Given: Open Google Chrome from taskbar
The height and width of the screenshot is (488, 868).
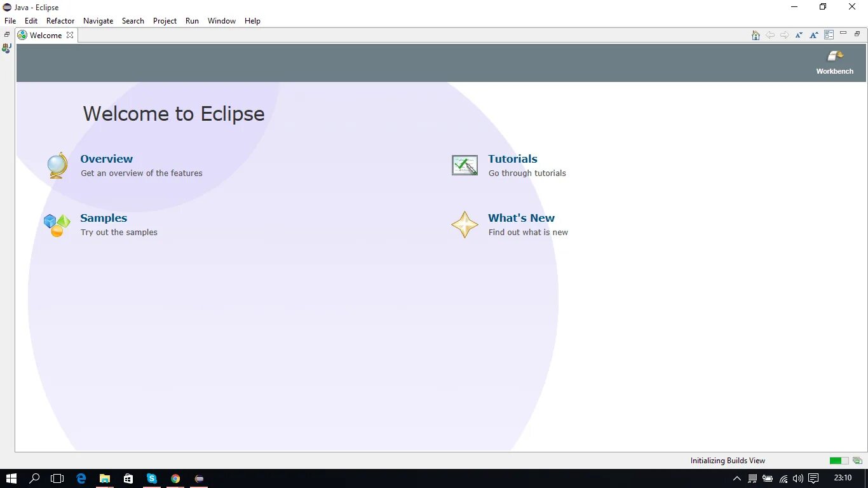Looking at the screenshot, I should coord(175,478).
